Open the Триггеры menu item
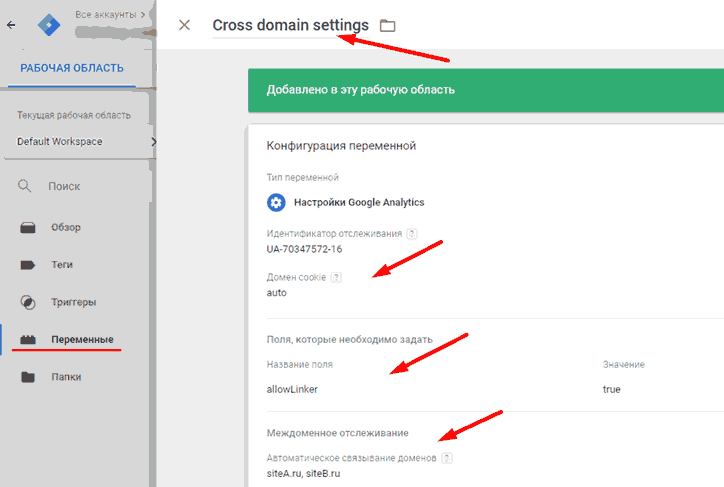Viewport: 724px width, 487px height. [x=74, y=302]
